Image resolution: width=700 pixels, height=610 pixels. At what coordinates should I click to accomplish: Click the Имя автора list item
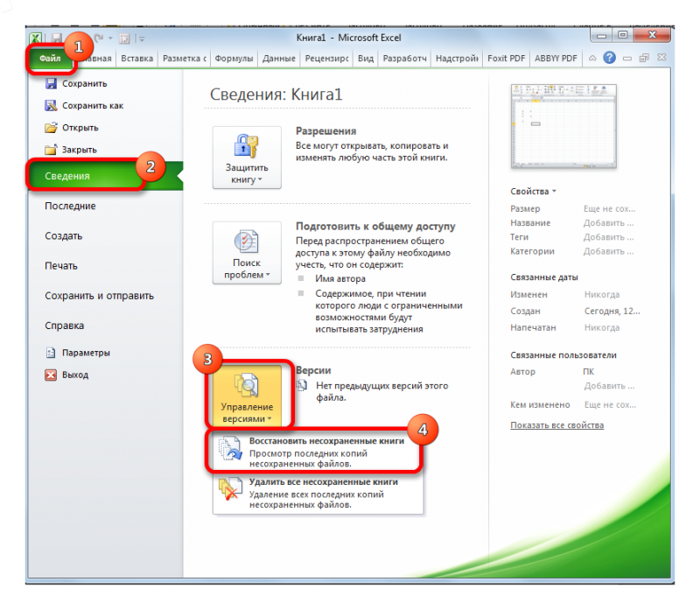click(x=340, y=278)
